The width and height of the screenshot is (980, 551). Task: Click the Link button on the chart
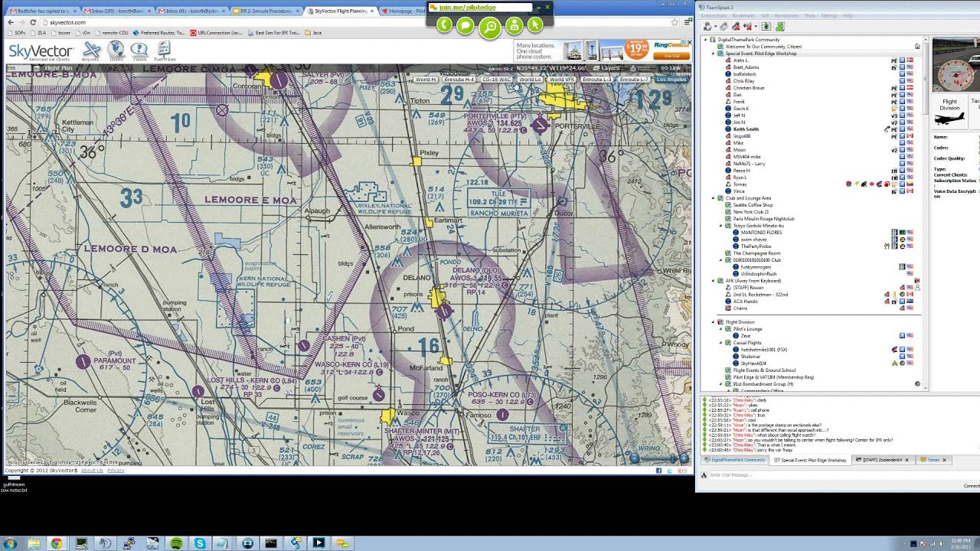(x=671, y=68)
